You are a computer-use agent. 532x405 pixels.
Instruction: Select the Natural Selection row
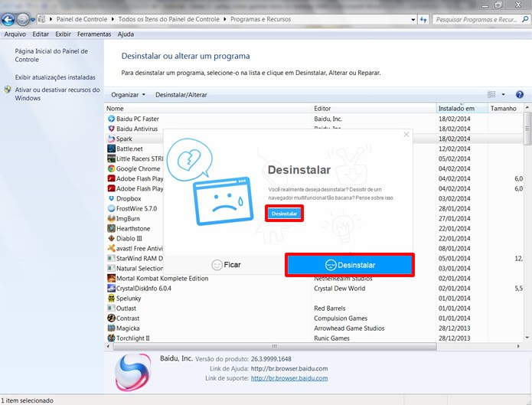point(135,268)
